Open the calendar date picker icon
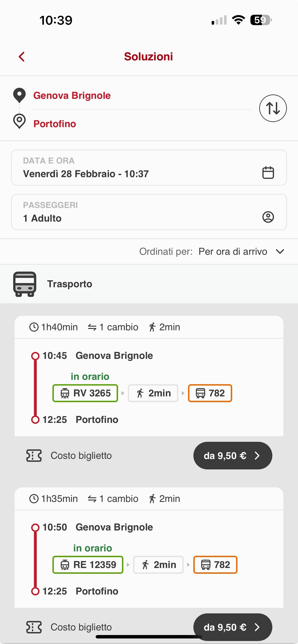 [x=268, y=172]
